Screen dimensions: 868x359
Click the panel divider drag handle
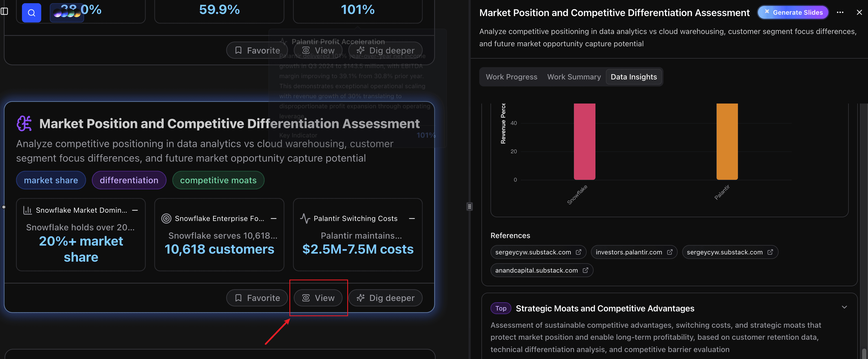469,207
